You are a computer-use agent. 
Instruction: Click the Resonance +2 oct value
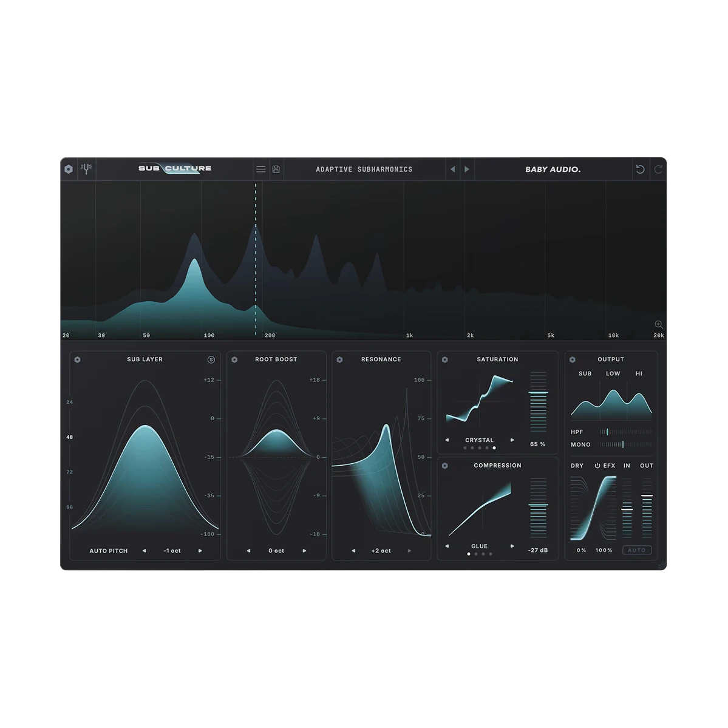(x=381, y=551)
